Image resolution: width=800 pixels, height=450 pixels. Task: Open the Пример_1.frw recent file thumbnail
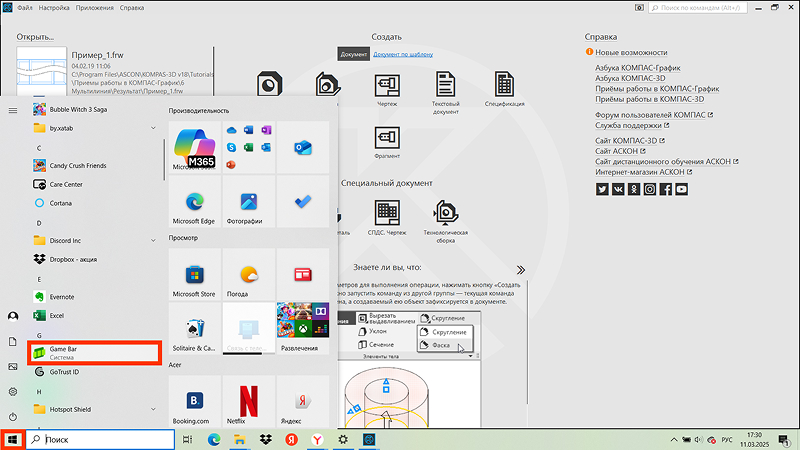tap(41, 71)
